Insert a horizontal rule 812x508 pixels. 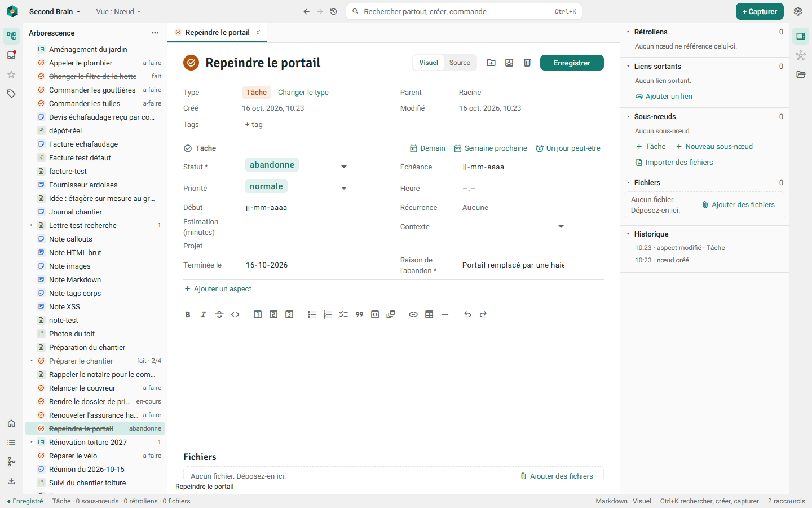pos(445,314)
